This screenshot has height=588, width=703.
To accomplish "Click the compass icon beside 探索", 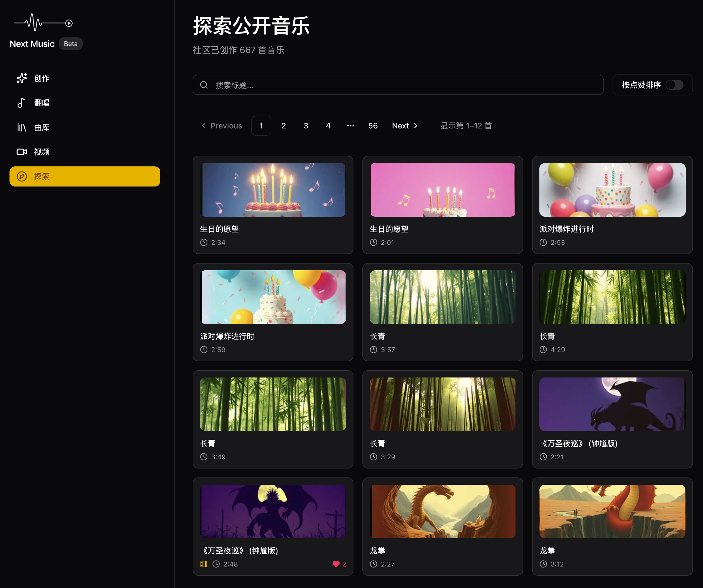I will (x=22, y=176).
